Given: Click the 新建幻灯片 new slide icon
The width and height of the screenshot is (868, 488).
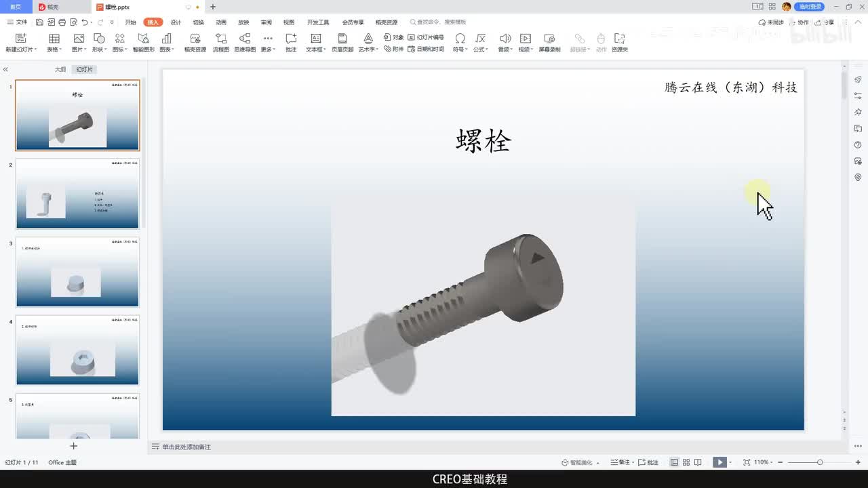Looking at the screenshot, I should point(20,39).
